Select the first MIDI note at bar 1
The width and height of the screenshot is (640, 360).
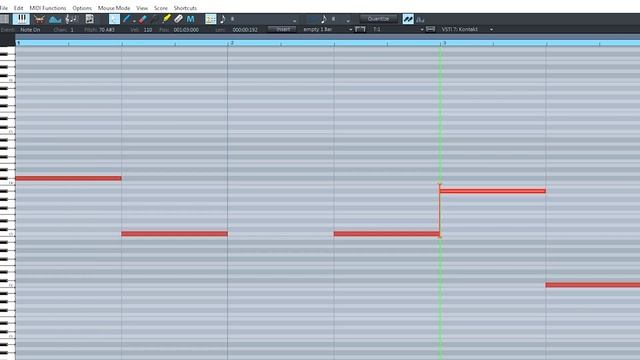click(69, 178)
